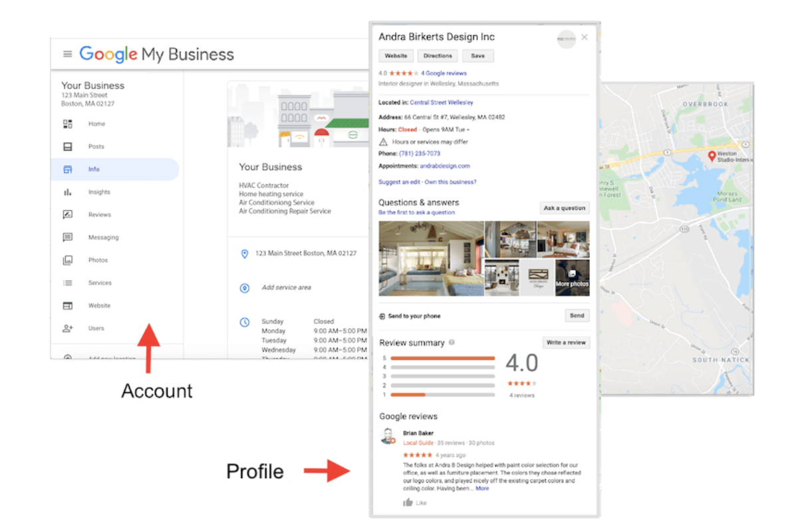Click the OVERBROOK label on the map

click(x=706, y=104)
